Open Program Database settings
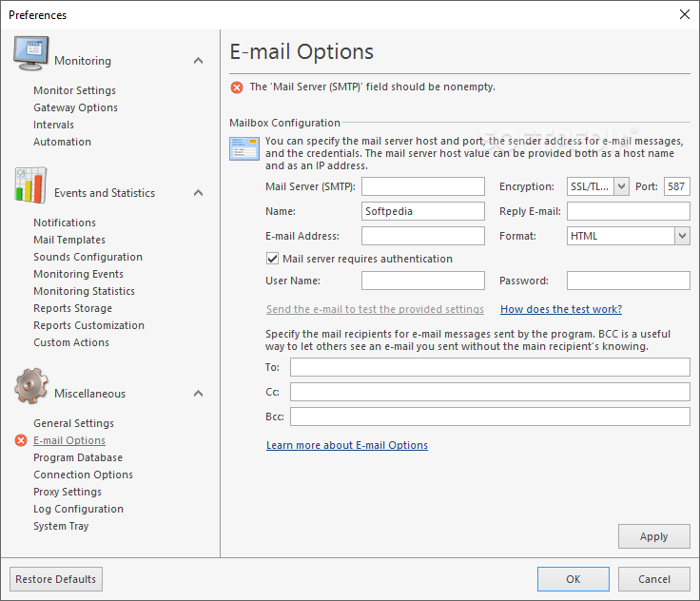The height and width of the screenshot is (601, 700). tap(78, 457)
